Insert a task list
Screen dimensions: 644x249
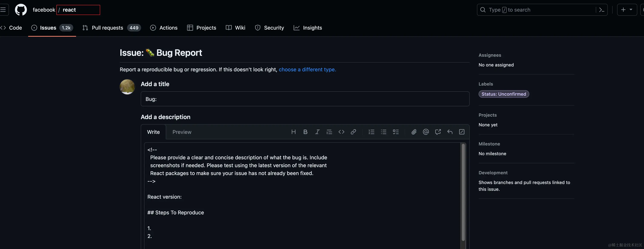pos(396,132)
